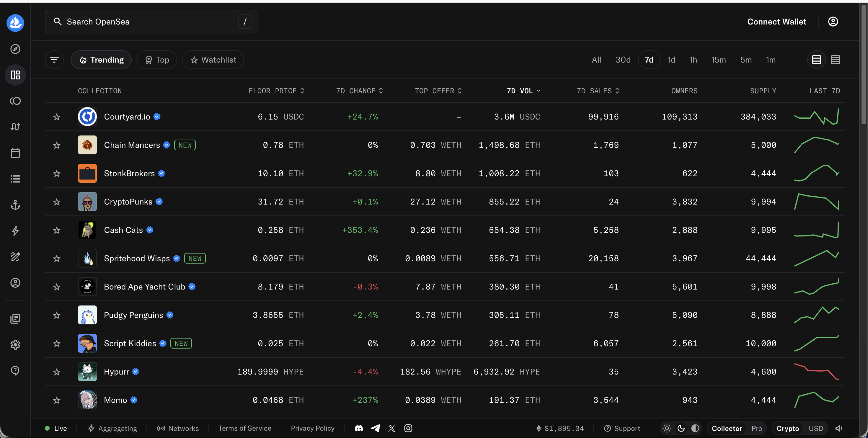This screenshot has height=438, width=868.
Task: Open the Watchlist tab
Action: (213, 60)
